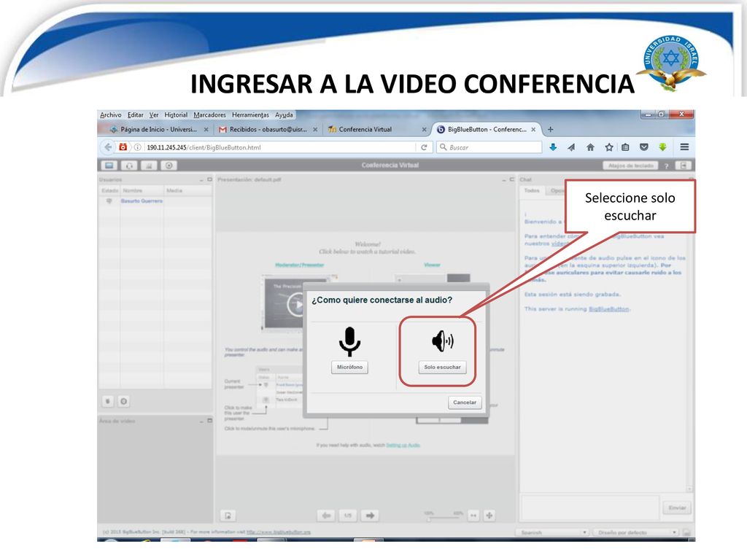Image resolution: width=747 pixels, height=560 pixels.
Task: Open the Setting up Audio link
Action: (403, 446)
